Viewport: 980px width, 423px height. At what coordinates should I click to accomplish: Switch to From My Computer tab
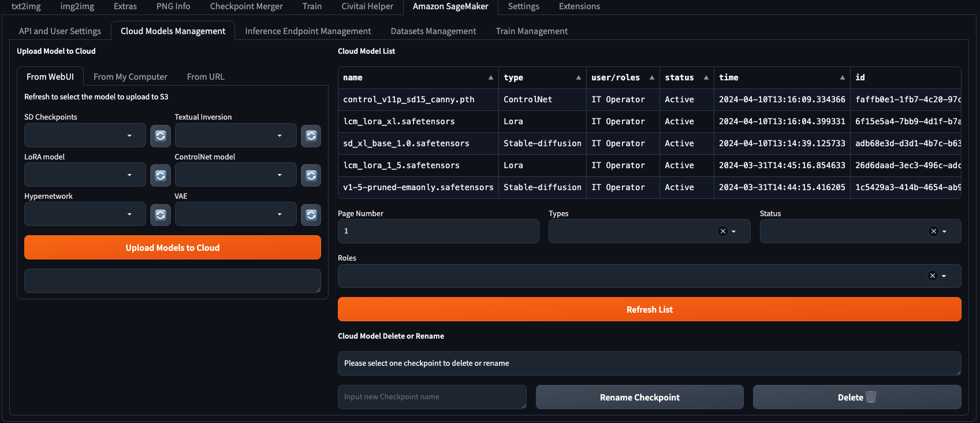pyautogui.click(x=131, y=77)
